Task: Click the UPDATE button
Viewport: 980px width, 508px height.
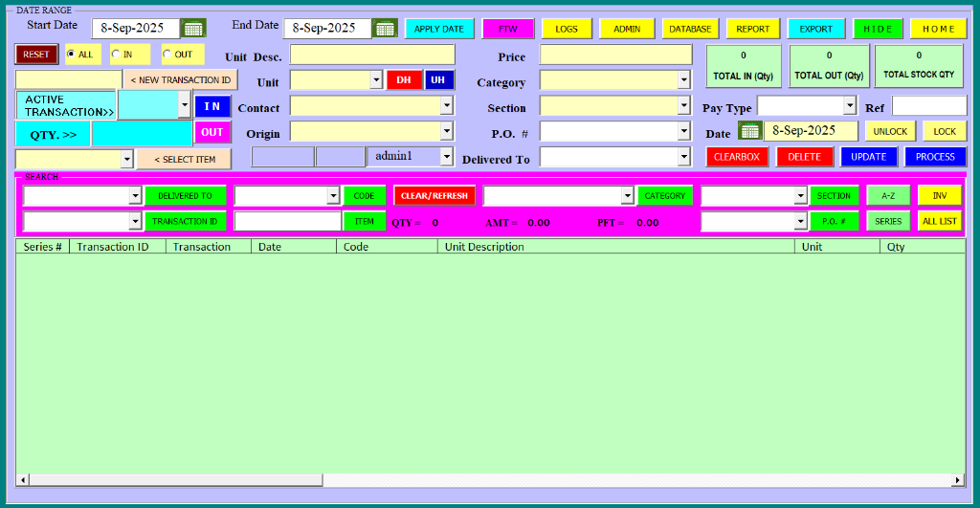Action: (x=869, y=157)
